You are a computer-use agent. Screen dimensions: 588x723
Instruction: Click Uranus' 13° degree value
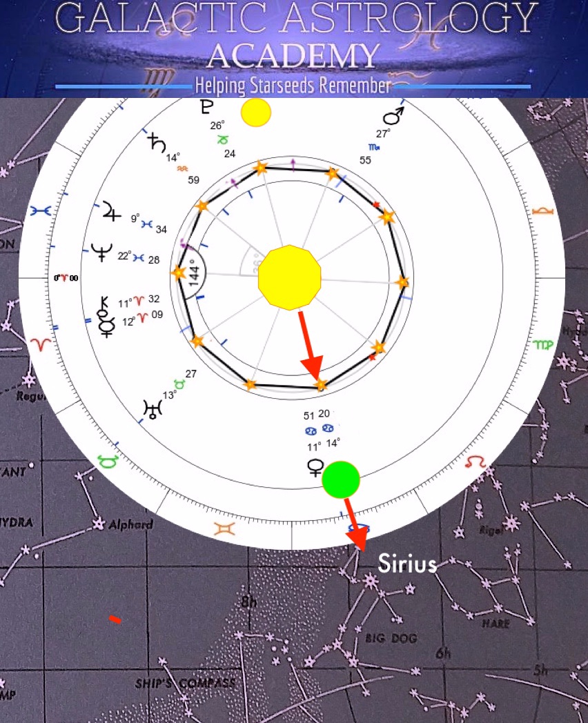(169, 395)
